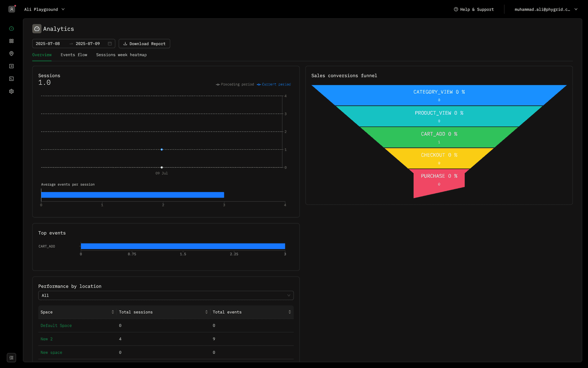Open the All locations filter dropdown

tap(166, 295)
